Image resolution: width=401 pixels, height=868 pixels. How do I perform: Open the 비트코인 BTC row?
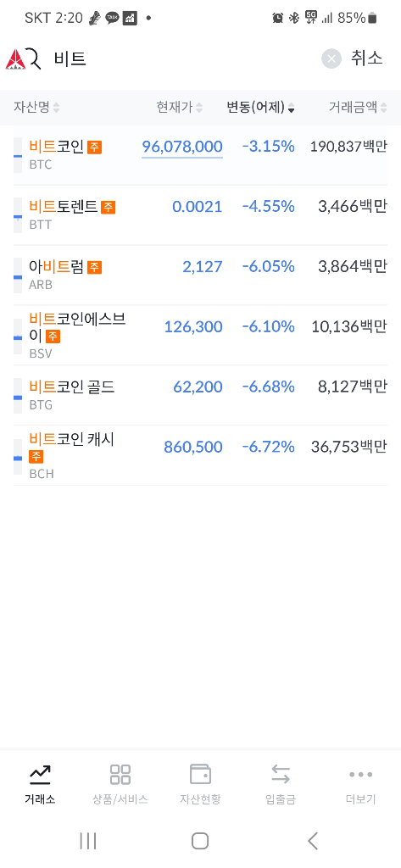point(200,156)
